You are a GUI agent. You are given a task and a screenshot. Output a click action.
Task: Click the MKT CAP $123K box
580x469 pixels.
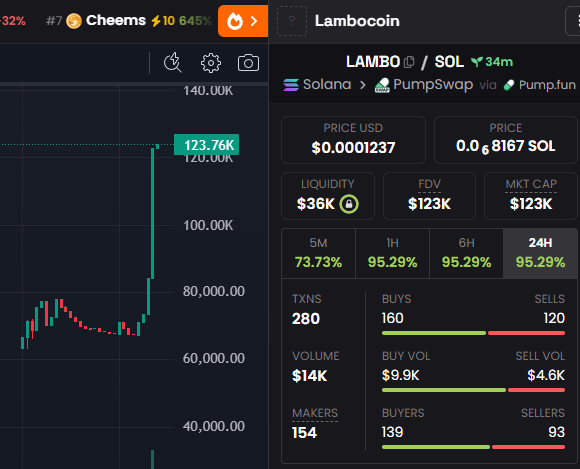pyautogui.click(x=531, y=196)
